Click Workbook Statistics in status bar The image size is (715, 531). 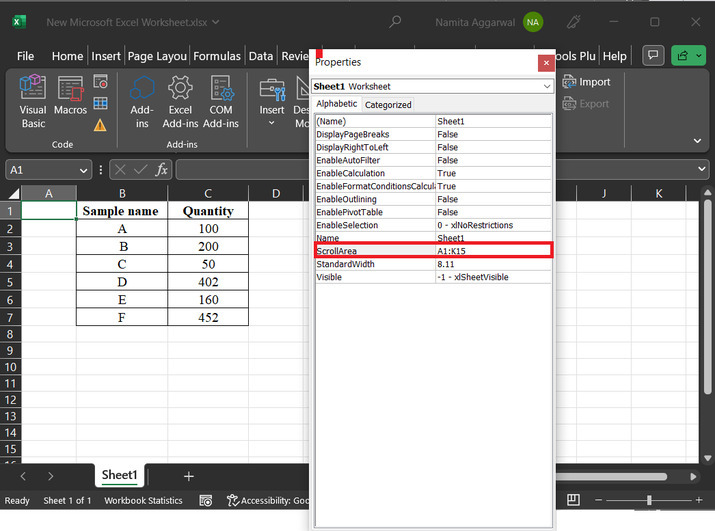(x=143, y=500)
